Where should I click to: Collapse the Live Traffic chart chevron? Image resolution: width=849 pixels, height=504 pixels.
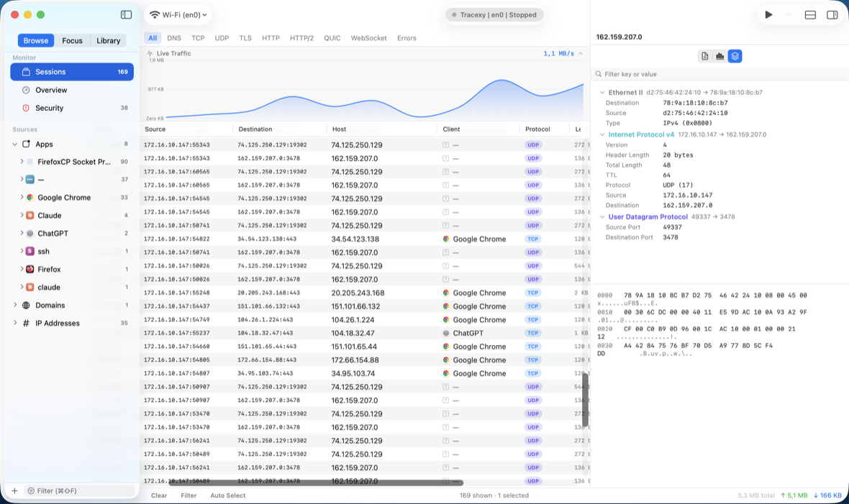[581, 54]
